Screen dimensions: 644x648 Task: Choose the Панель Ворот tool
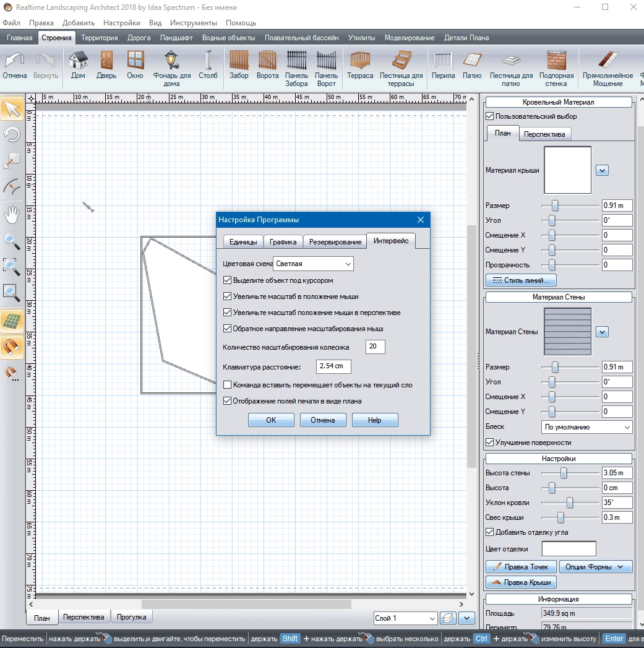[x=327, y=68]
